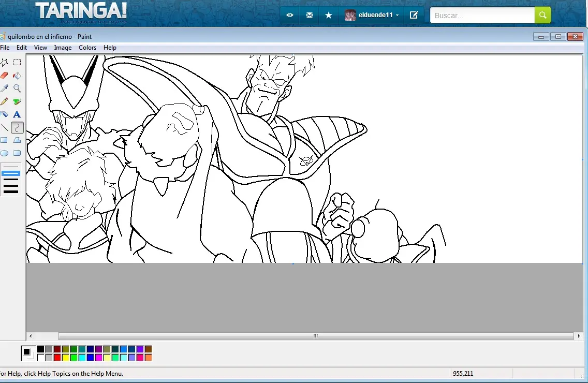Select the Free-Form Select tool
The height and width of the screenshot is (383, 588).
5,63
